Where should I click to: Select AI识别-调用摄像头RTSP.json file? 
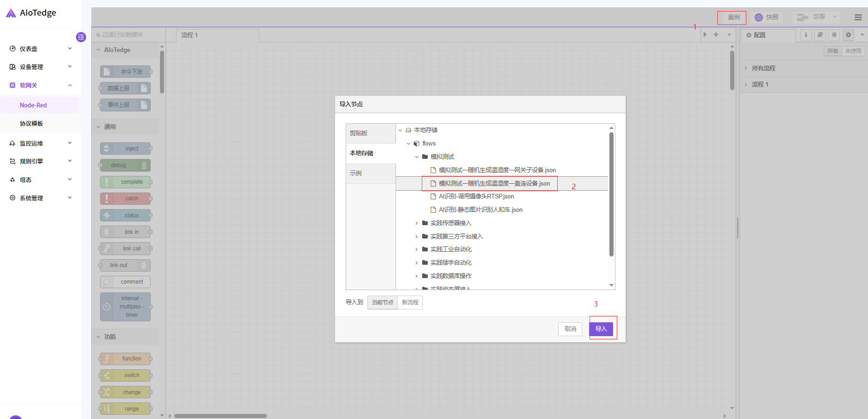476,197
